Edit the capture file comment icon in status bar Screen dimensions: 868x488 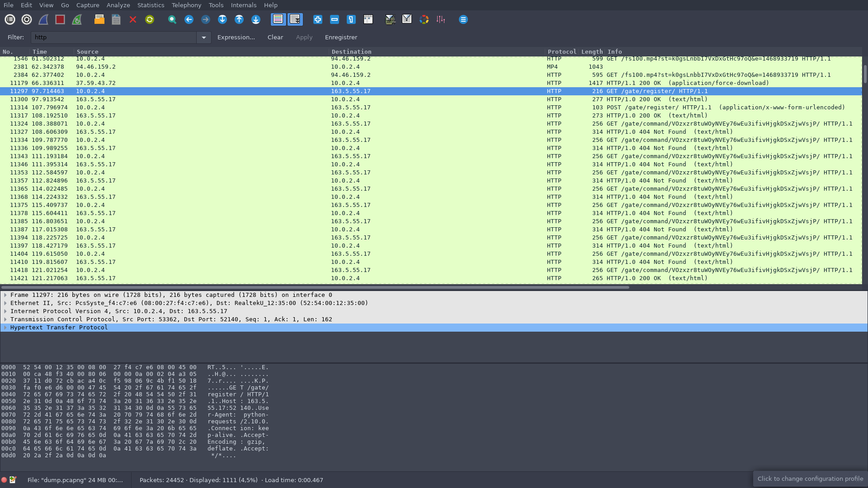(13, 480)
